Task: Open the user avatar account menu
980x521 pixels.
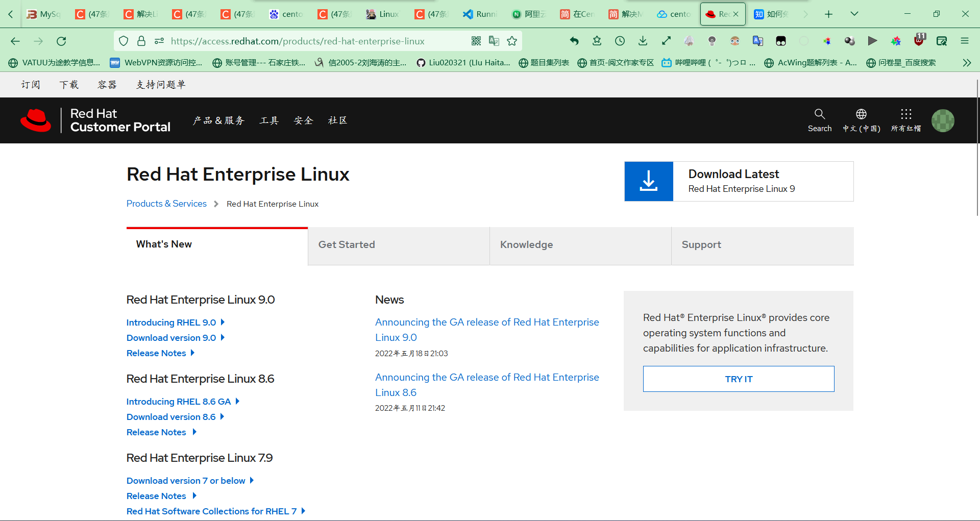Action: coord(943,120)
